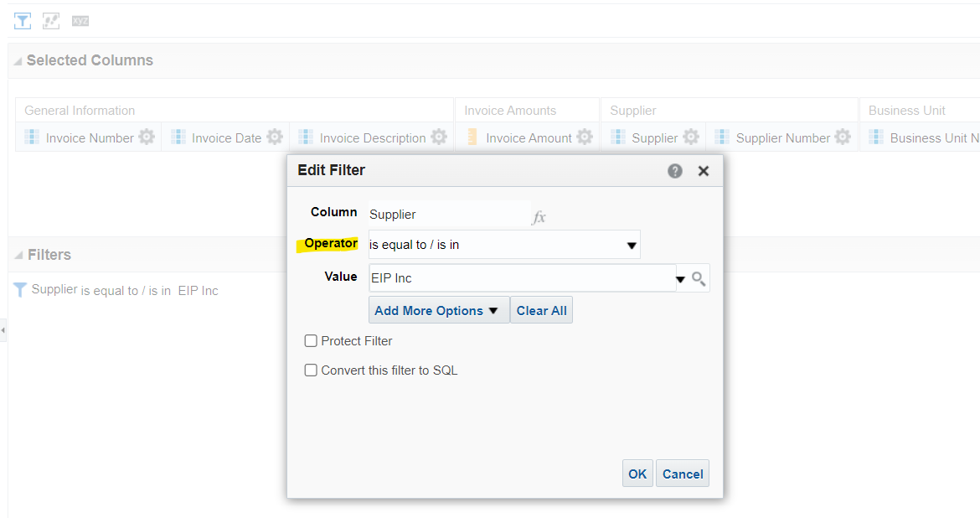This screenshot has width=980, height=518.
Task: Click the fx edit formula icon
Action: 539,217
